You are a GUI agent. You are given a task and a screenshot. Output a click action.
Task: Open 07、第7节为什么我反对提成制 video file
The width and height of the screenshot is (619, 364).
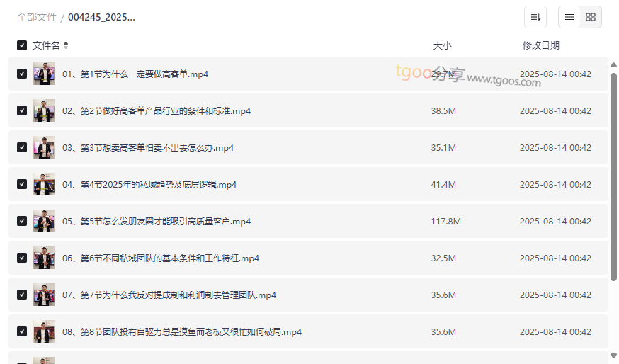point(169,295)
